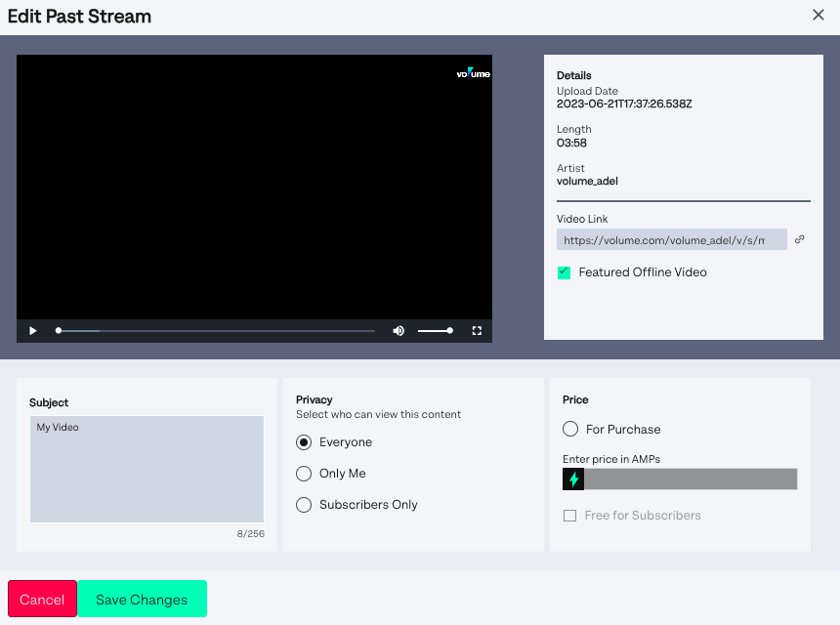Mute the video using the speaker icon
Screen dimensions: 840x625
coord(399,331)
